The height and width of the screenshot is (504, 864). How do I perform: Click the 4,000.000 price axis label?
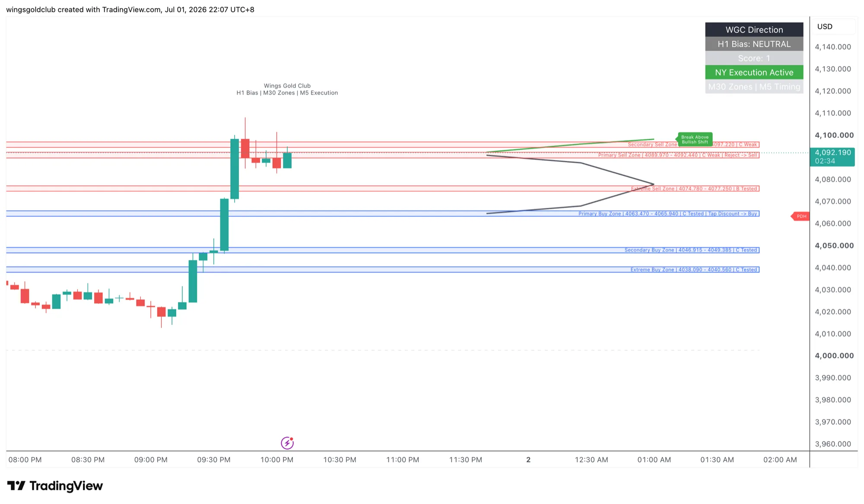click(834, 356)
